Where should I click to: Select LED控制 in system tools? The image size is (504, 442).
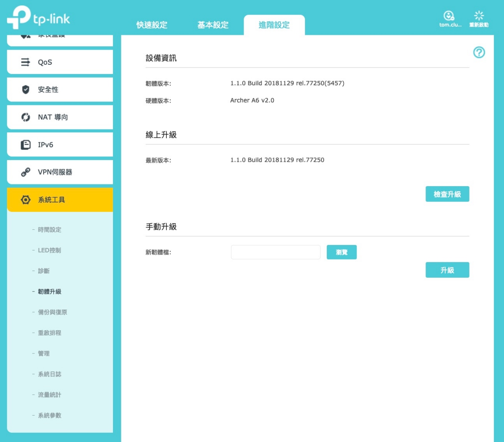click(49, 250)
